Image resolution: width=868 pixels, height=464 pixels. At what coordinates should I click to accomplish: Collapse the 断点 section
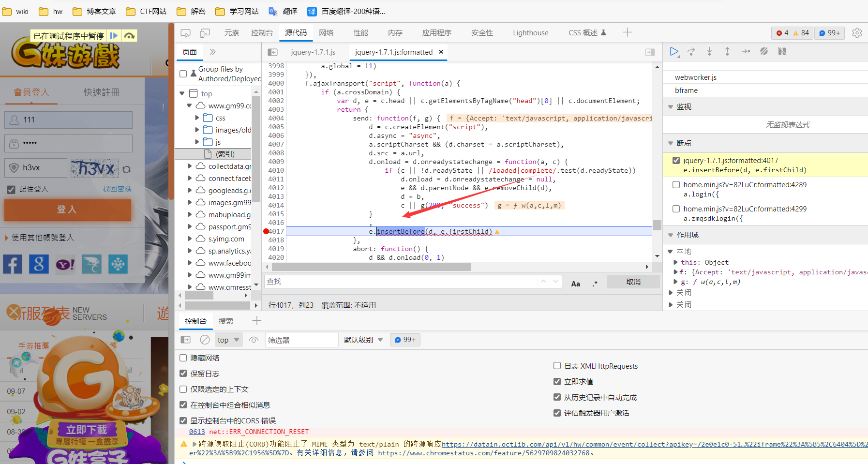coord(671,143)
